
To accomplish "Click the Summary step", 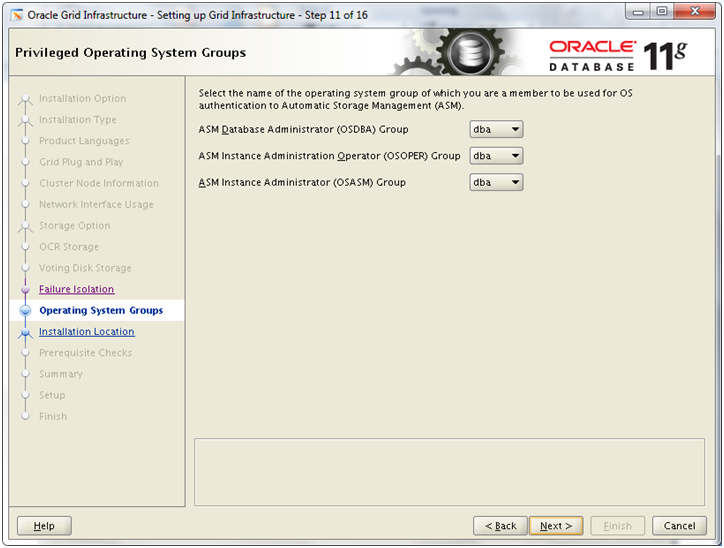I will pyautogui.click(x=60, y=374).
